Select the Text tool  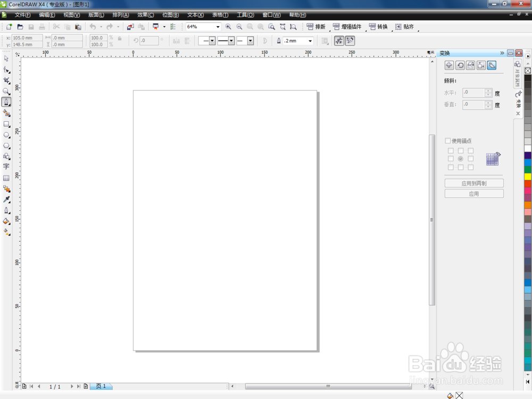tap(6, 167)
